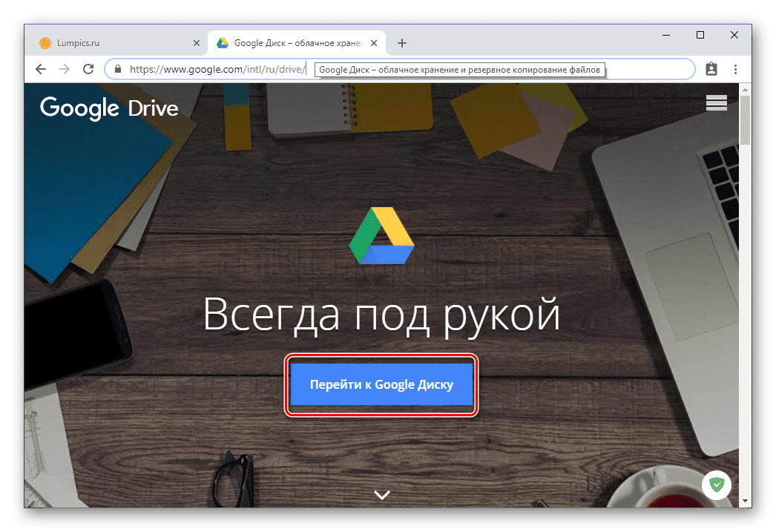Click the Lumpics.ru orange favicon
The width and height of the screenshot is (776, 532).
click(x=45, y=43)
